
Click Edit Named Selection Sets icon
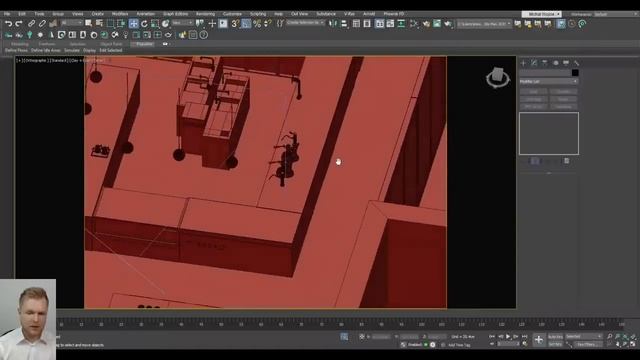280,24
